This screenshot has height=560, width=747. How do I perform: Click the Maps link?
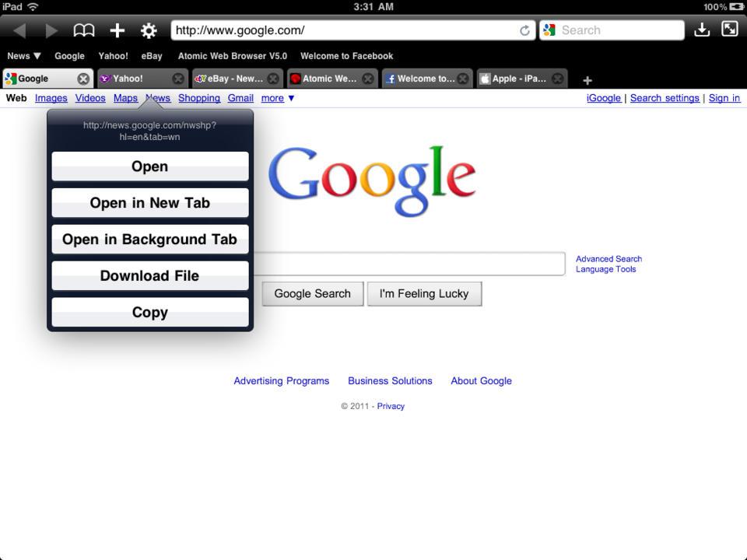coord(125,98)
